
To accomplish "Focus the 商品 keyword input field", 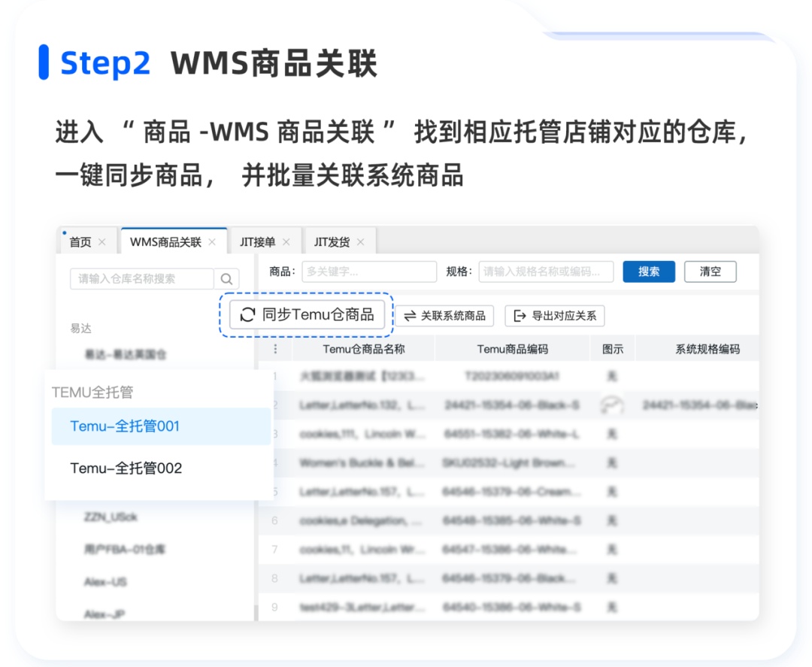I will click(369, 271).
